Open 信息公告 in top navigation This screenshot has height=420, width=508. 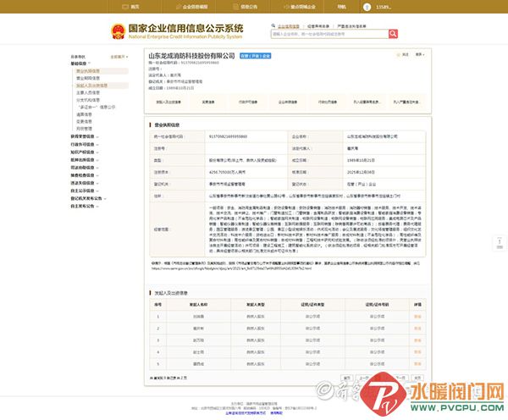246,7
